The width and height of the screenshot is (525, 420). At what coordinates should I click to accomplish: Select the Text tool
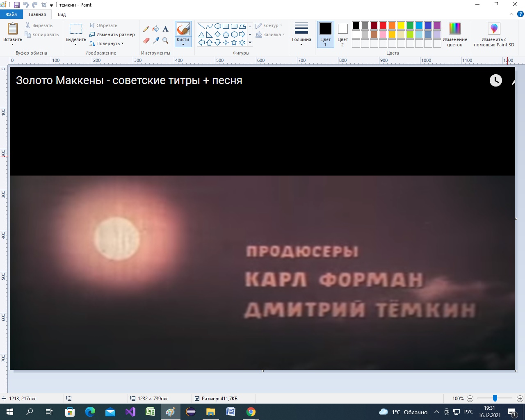point(165,29)
